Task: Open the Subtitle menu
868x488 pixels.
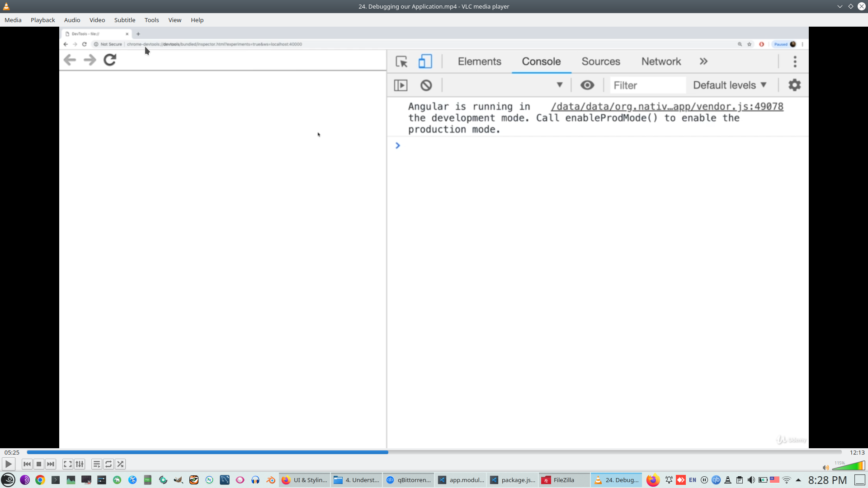Action: 124,20
